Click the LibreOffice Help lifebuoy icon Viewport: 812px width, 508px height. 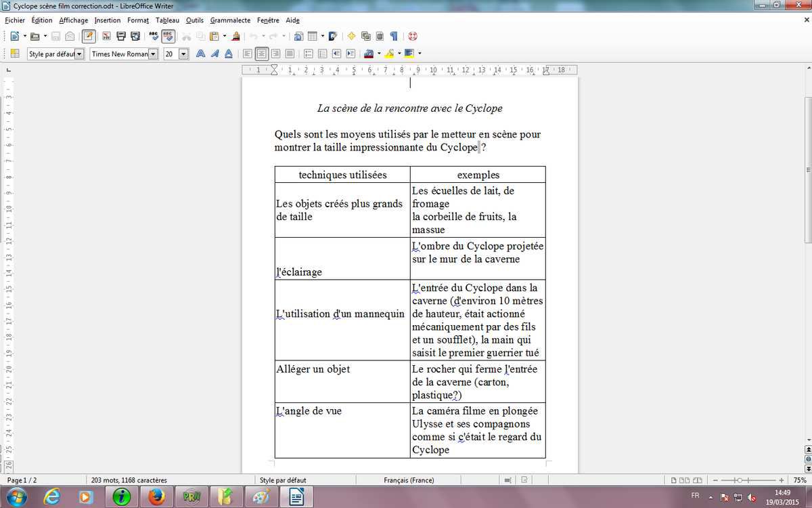(x=413, y=36)
